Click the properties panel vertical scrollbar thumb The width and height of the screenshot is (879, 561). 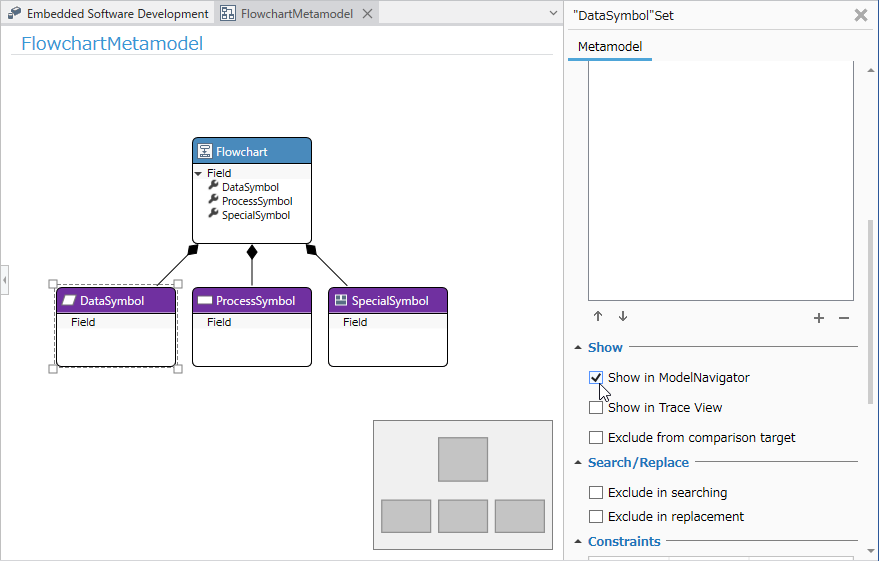coord(870,311)
